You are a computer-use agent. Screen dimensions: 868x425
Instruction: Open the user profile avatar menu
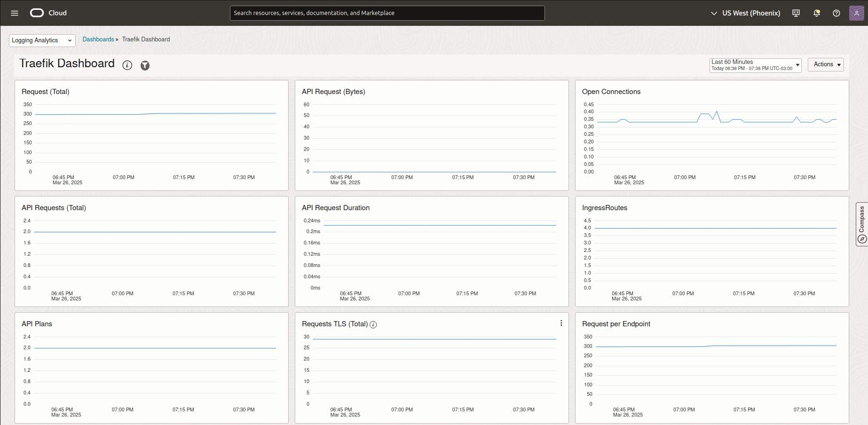point(856,13)
